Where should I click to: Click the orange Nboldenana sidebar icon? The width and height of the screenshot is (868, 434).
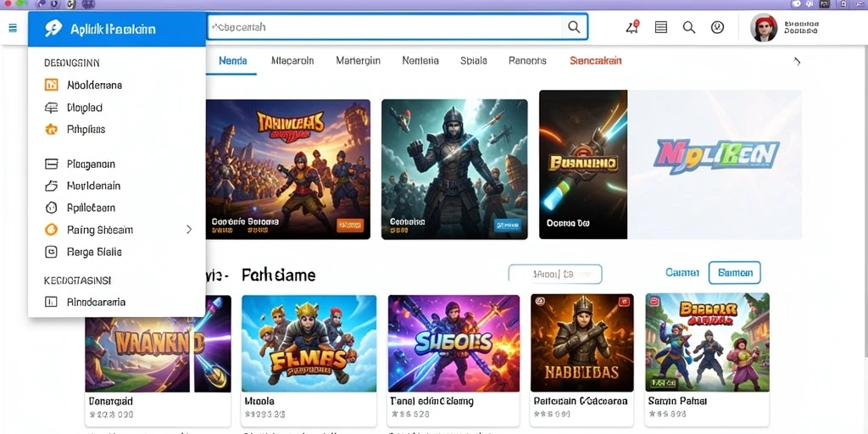[51, 85]
